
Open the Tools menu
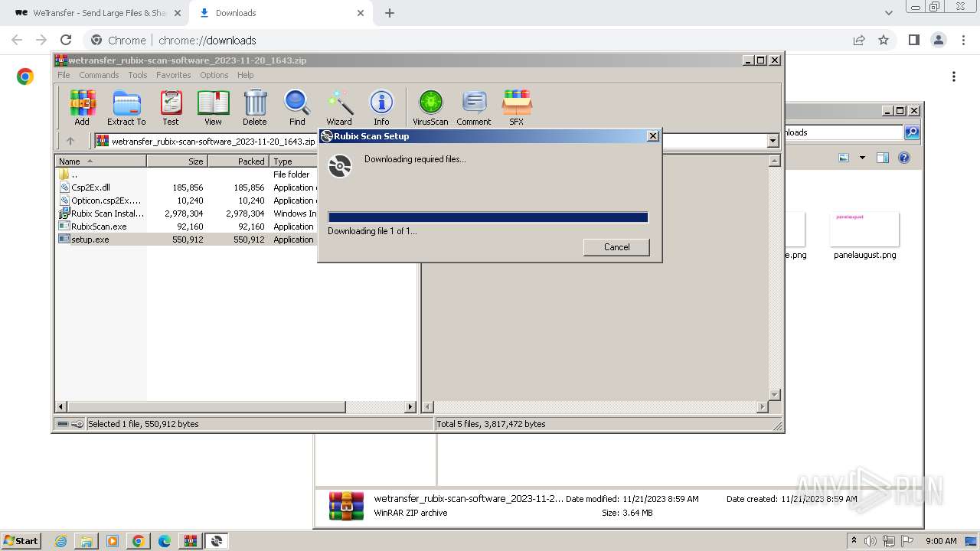138,75
